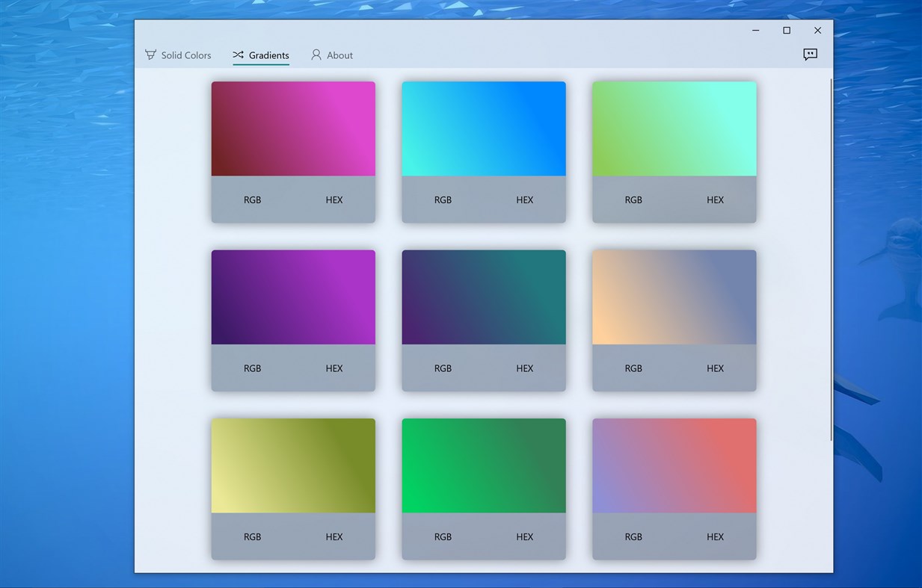Viewport: 922px width, 588px height.
Task: Pick the yellow to olive gradient swatch
Action: click(x=293, y=465)
